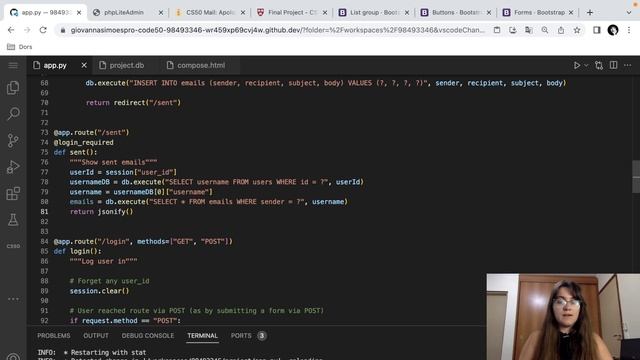Click the '@login_required' decorator text
640x360 pixels.
[x=84, y=142]
